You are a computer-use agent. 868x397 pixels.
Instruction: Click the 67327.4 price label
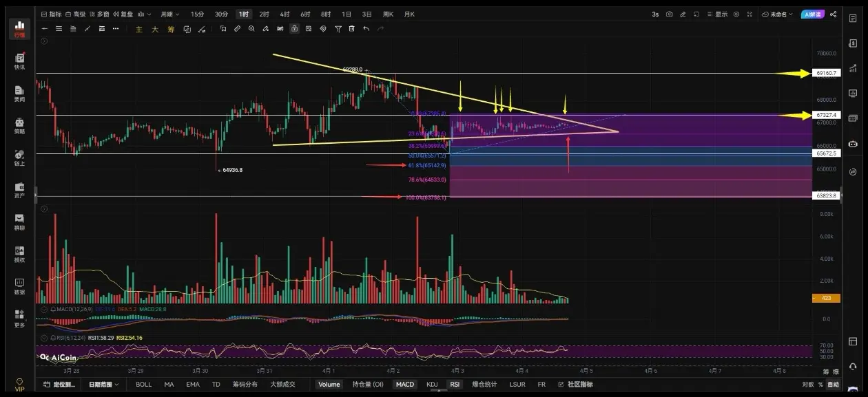[x=826, y=115]
